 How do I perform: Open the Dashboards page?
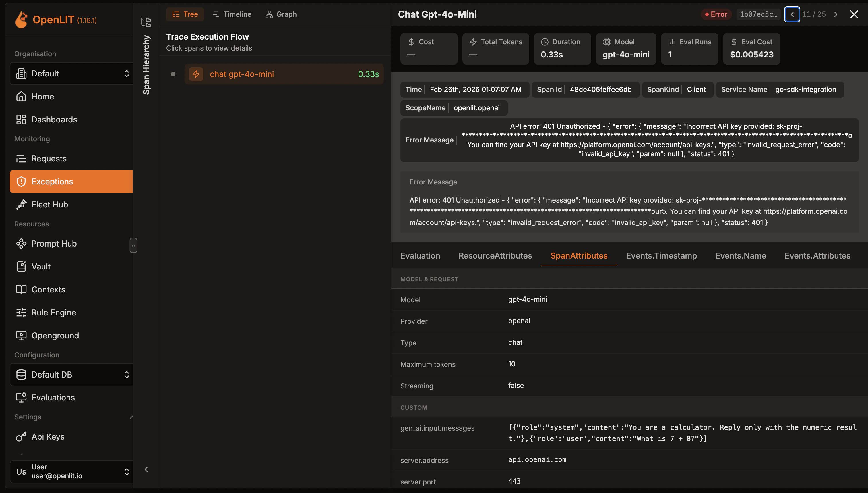click(x=54, y=120)
